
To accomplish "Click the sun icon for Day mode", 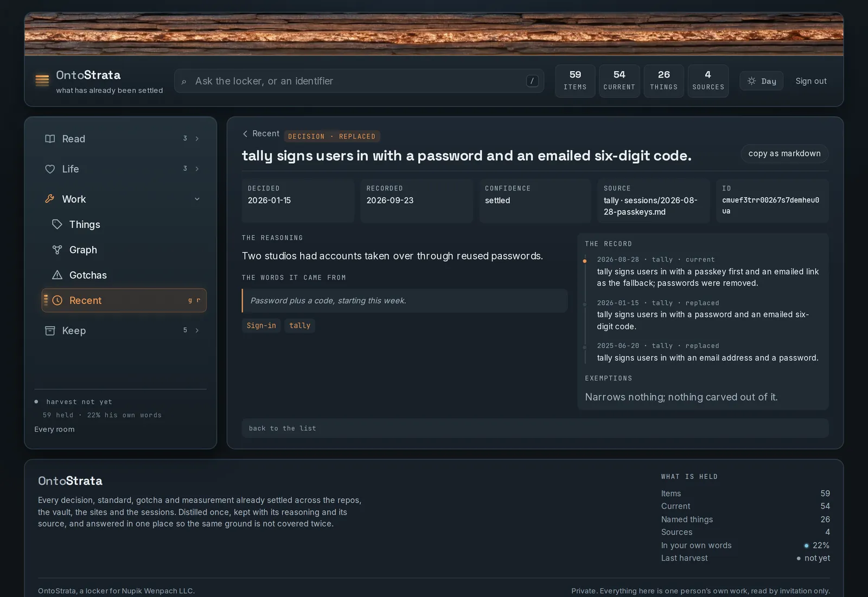I will (x=751, y=81).
